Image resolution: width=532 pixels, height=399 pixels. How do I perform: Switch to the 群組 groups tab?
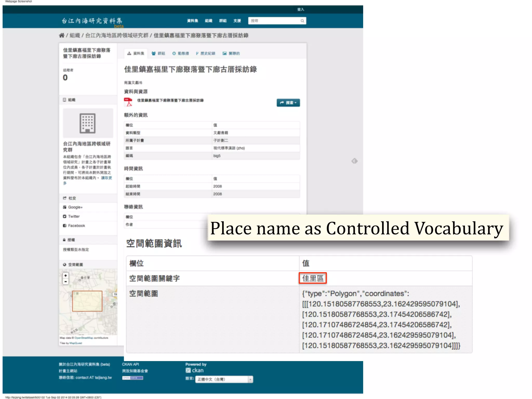[158, 54]
